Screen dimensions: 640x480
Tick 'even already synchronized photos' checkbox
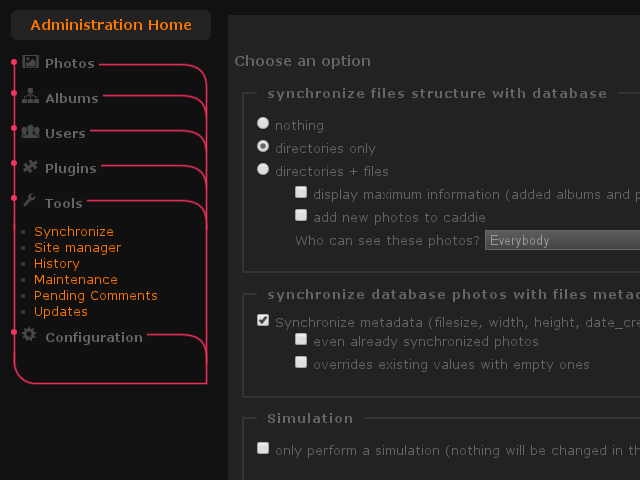click(x=301, y=340)
